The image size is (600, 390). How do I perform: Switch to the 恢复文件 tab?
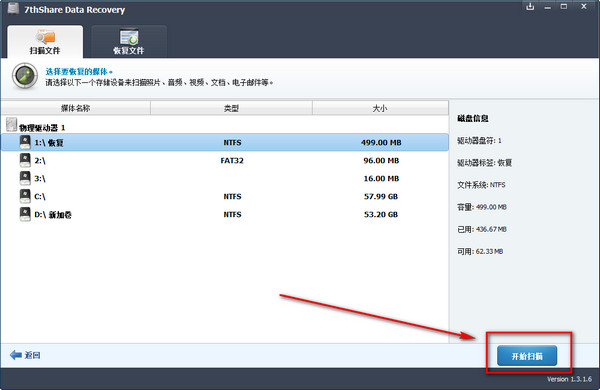point(129,42)
